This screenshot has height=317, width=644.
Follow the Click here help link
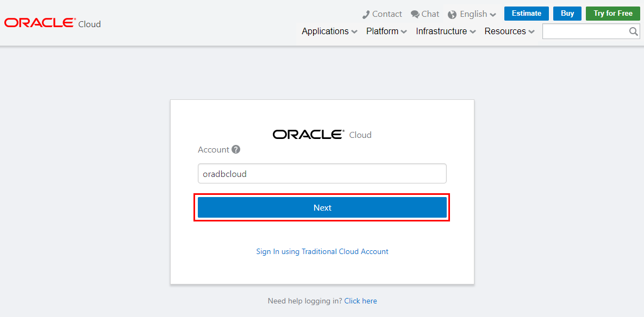tap(361, 301)
